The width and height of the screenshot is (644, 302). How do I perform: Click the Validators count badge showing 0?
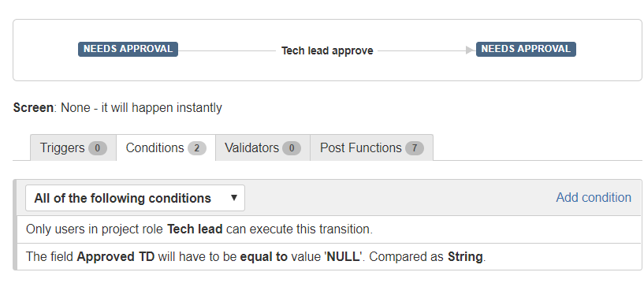click(292, 148)
